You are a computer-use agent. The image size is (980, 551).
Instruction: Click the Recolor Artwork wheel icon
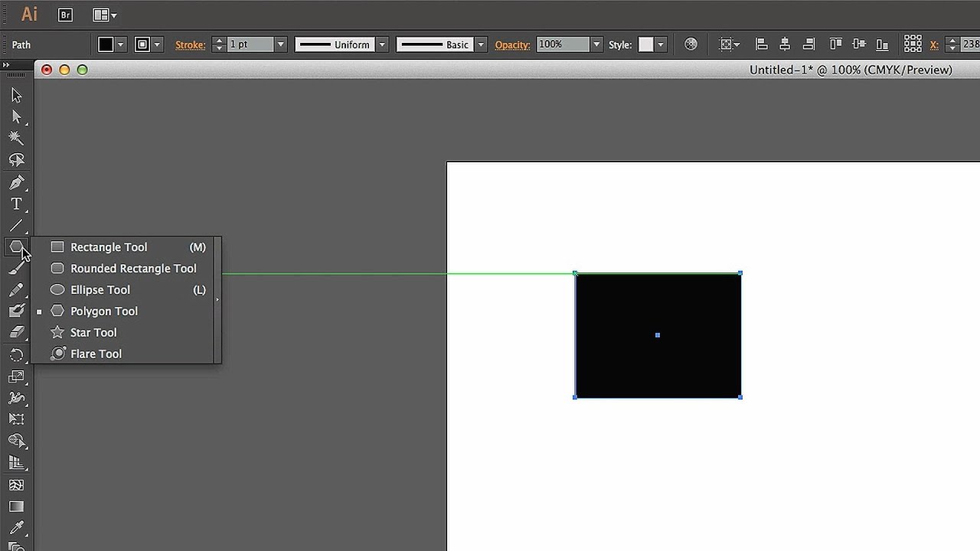click(x=691, y=44)
